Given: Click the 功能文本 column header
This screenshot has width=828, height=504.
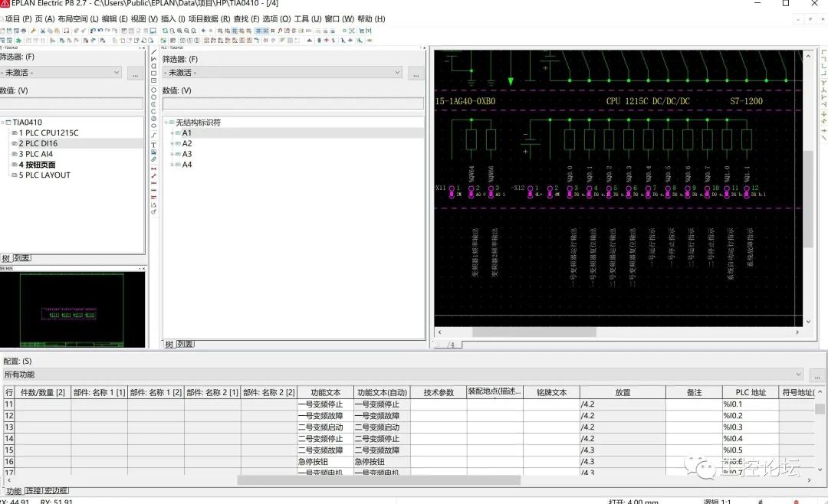Looking at the screenshot, I should pos(325,393).
